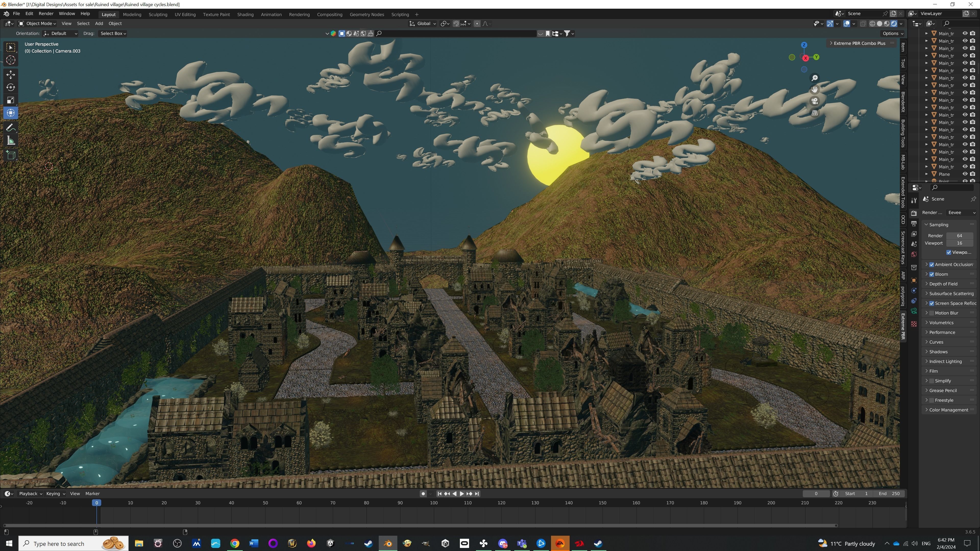Image resolution: width=980 pixels, height=551 pixels.
Task: Select the Scale tool
Action: point(11,101)
